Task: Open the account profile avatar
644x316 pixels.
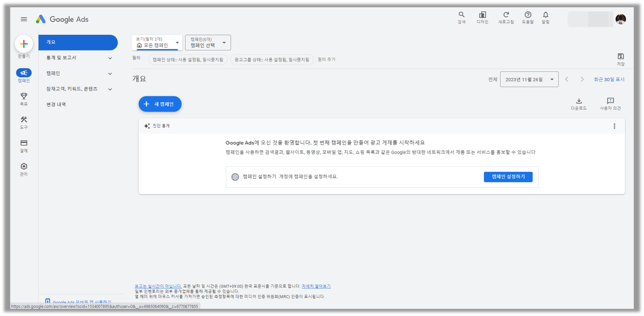Action: pos(621,19)
